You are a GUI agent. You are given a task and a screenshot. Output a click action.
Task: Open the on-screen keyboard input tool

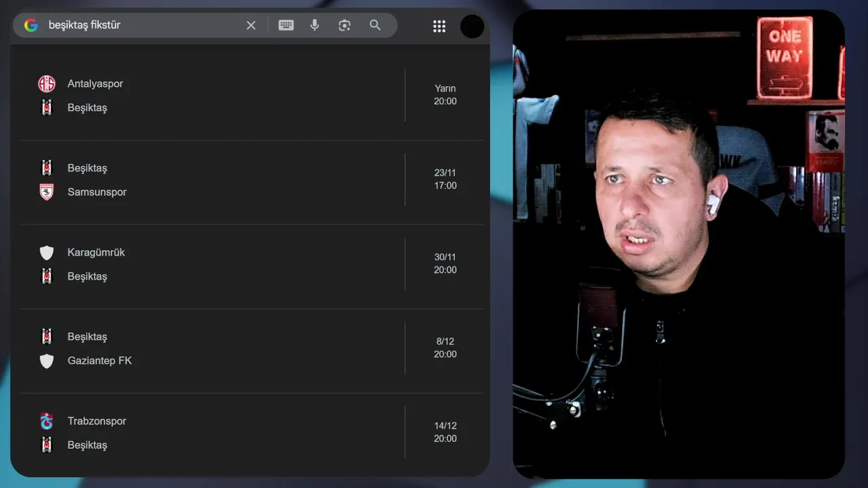click(286, 25)
